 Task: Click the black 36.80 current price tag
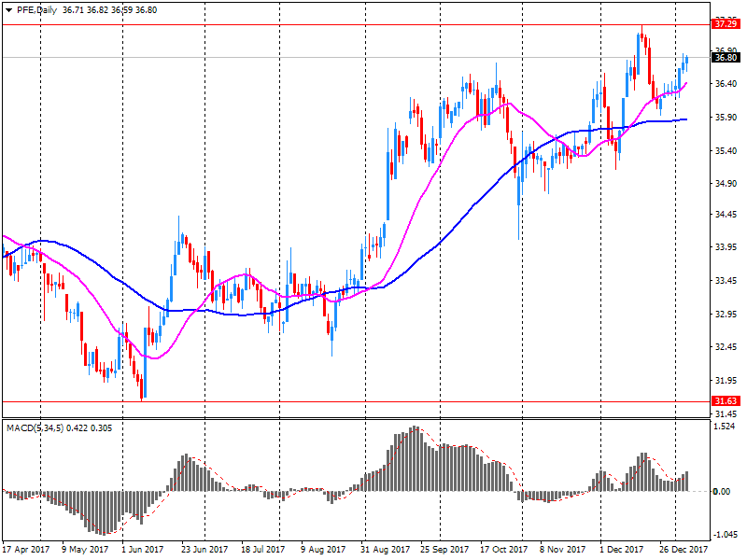click(x=725, y=58)
